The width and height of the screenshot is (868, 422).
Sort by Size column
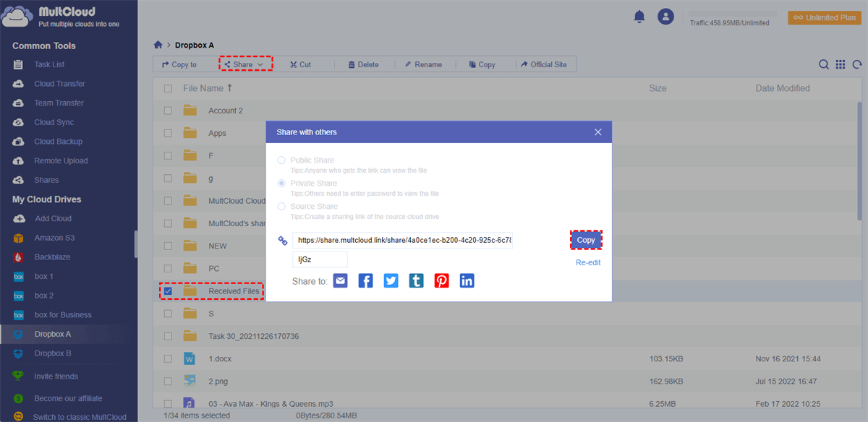658,88
